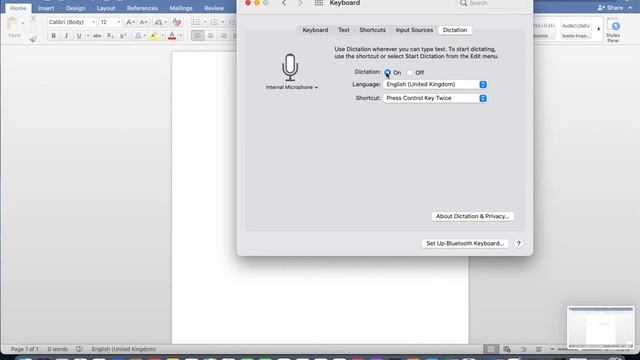Increase font size in Word ribbon
Image resolution: width=640 pixels, height=360 pixels.
point(130,22)
